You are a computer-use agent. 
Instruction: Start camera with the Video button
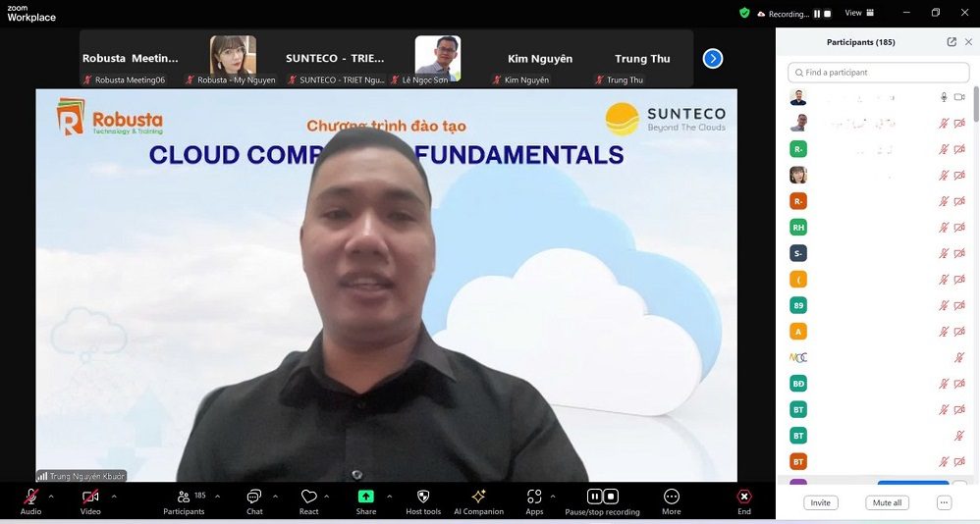90,501
